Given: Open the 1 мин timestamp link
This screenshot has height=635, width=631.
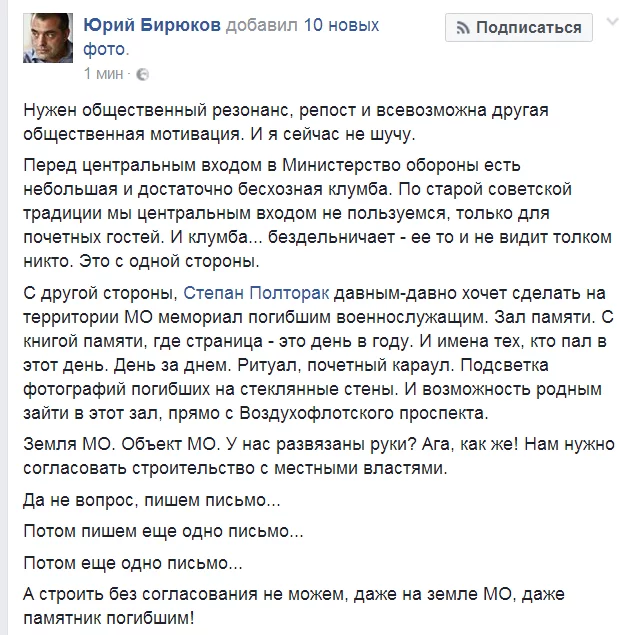Looking at the screenshot, I should (103, 74).
